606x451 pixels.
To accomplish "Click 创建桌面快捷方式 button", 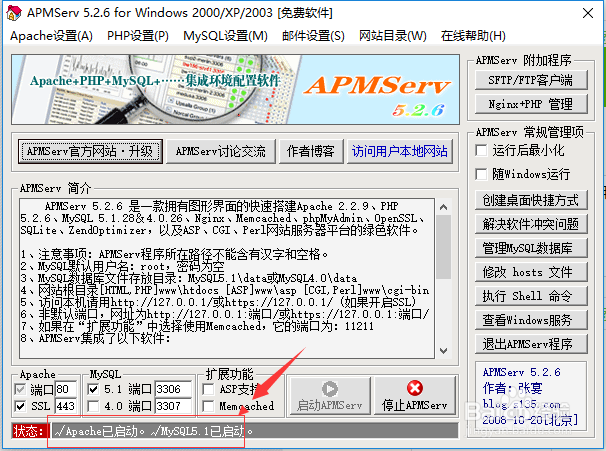I will [531, 200].
